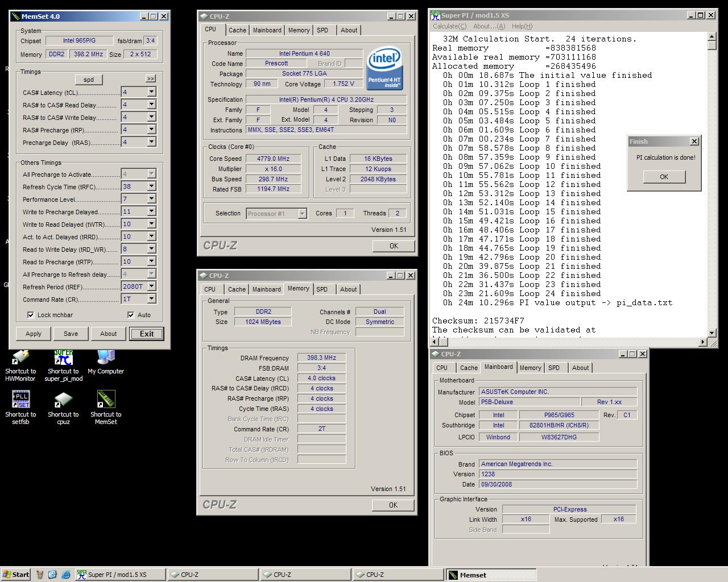Viewport: 728px width, 582px height.
Task: Click the Mainboard Model P5B-Deluxe field
Action: tap(529, 402)
